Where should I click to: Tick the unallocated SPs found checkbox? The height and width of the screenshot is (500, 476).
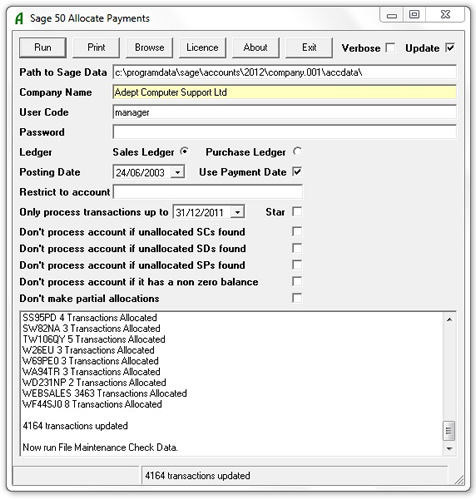[x=297, y=265]
